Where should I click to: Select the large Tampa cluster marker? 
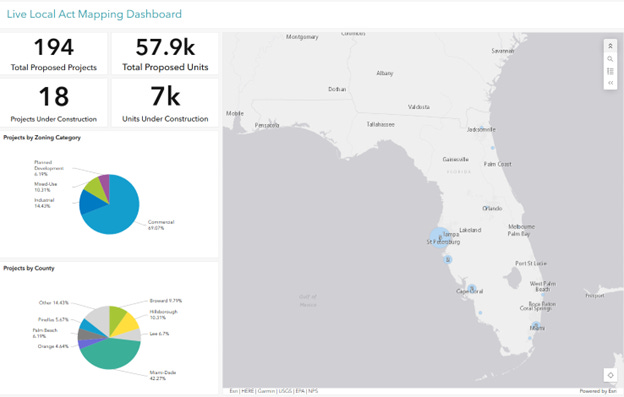(x=440, y=237)
